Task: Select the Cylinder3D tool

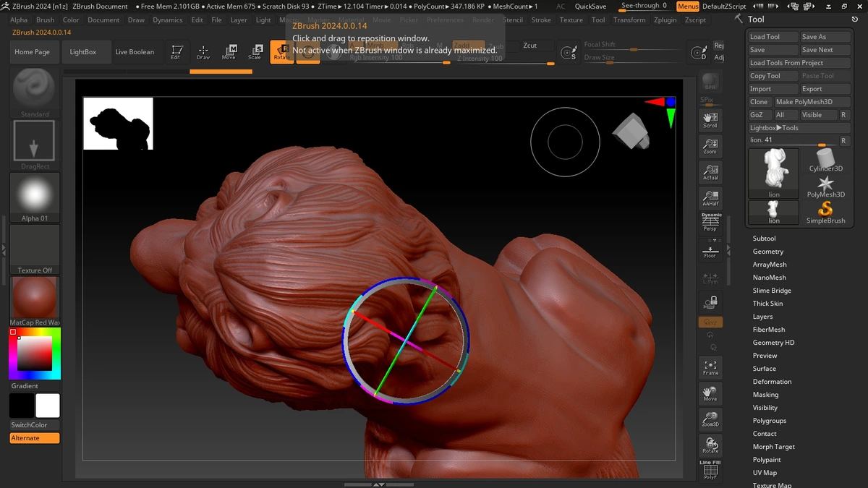Action: coord(826,160)
